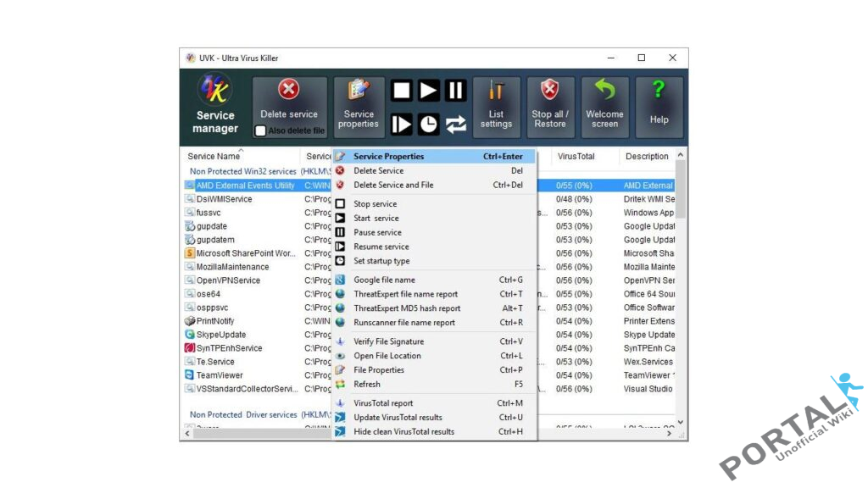The width and height of the screenshot is (868, 488).
Task: Select File Properties in context menu
Action: click(435, 370)
